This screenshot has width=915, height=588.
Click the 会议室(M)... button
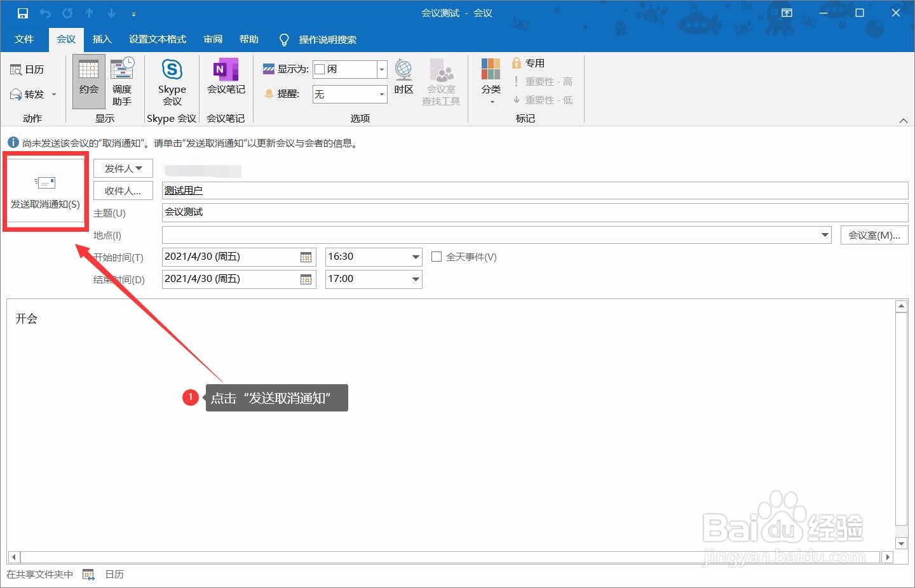pyautogui.click(x=874, y=235)
